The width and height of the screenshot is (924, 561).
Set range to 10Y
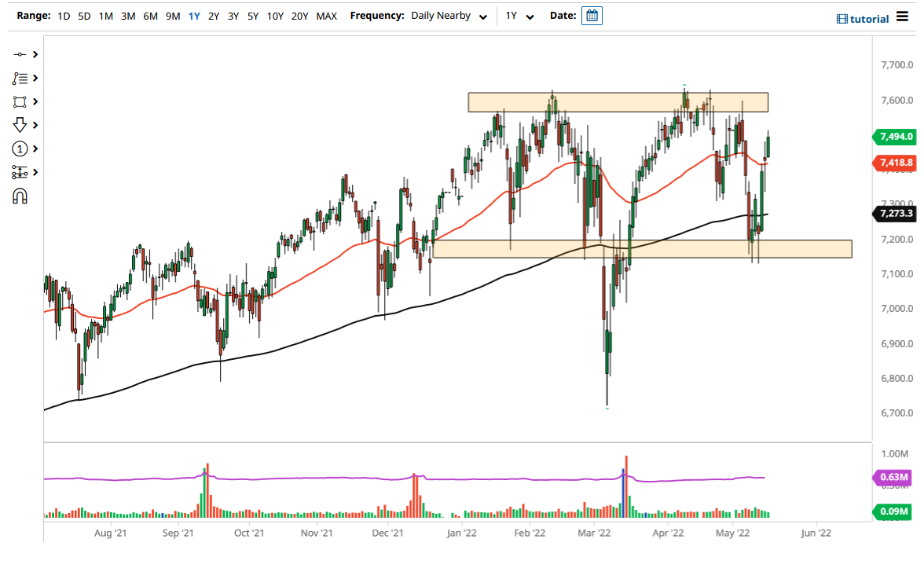pyautogui.click(x=275, y=16)
